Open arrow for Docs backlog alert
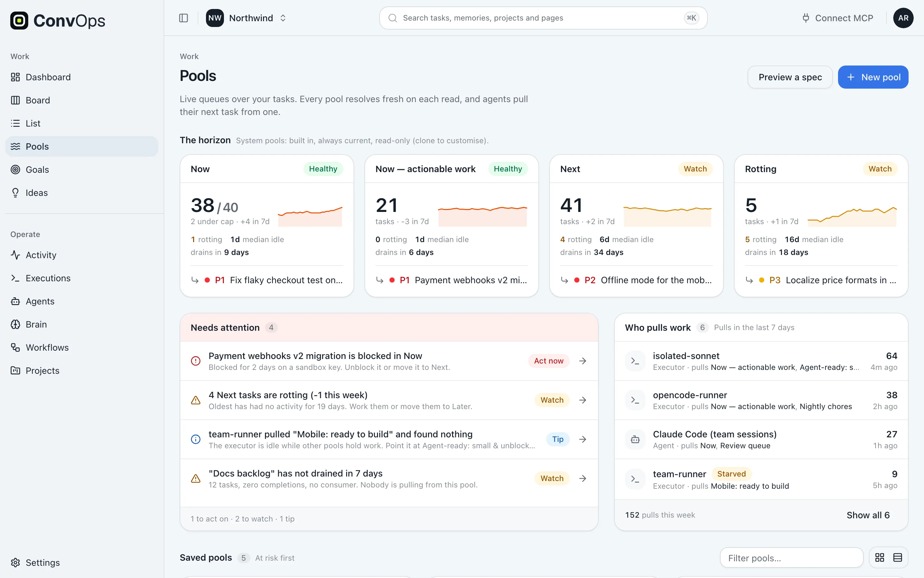The width and height of the screenshot is (924, 578). click(x=583, y=478)
